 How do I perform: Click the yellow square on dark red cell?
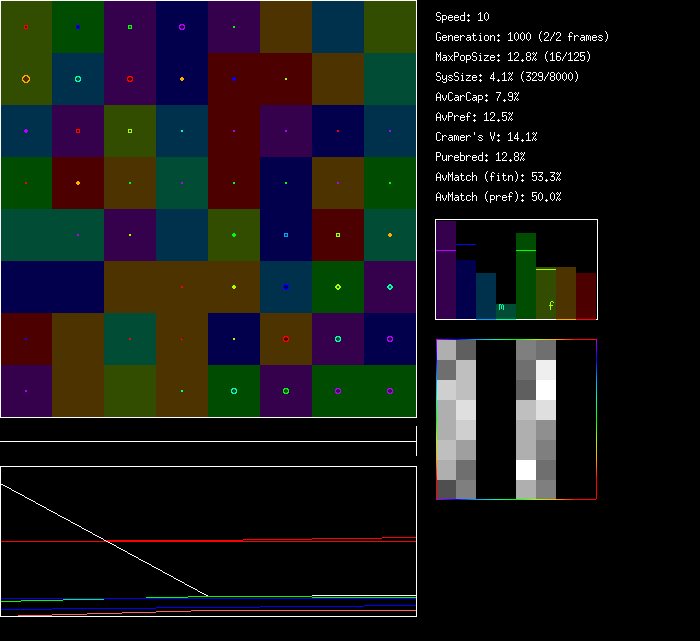338,235
